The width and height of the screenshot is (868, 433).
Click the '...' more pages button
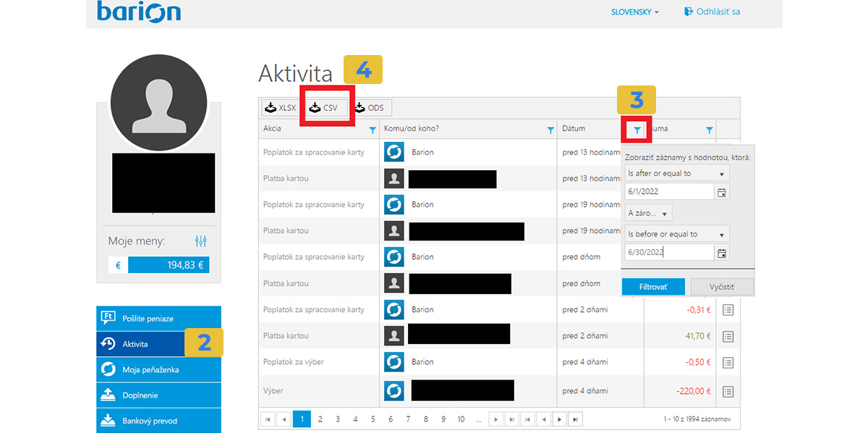click(479, 419)
